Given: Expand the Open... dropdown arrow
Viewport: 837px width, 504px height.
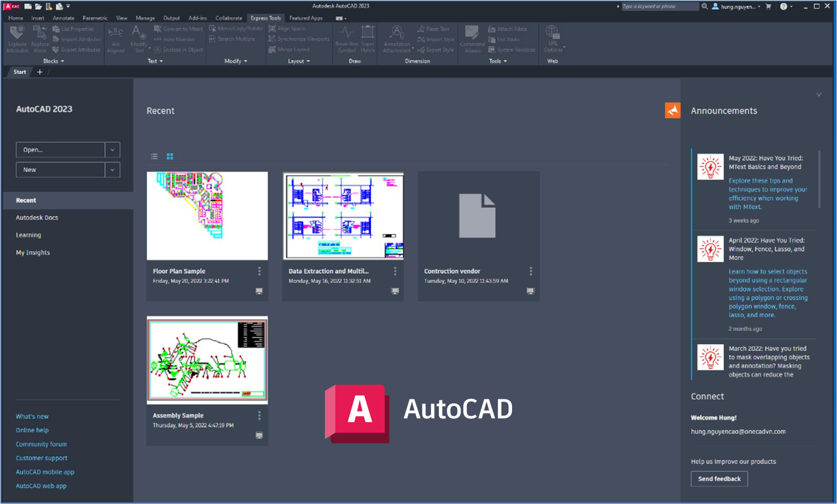Looking at the screenshot, I should (x=113, y=150).
